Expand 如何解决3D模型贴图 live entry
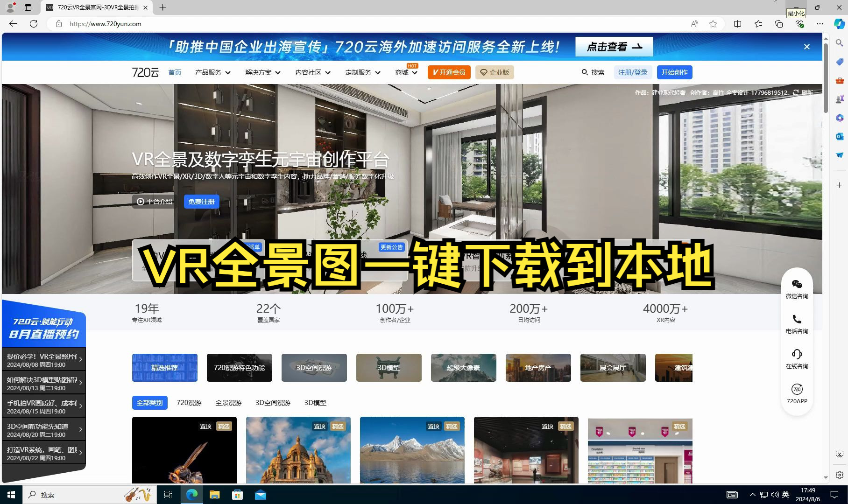Image resolution: width=848 pixels, height=504 pixels. [44, 383]
